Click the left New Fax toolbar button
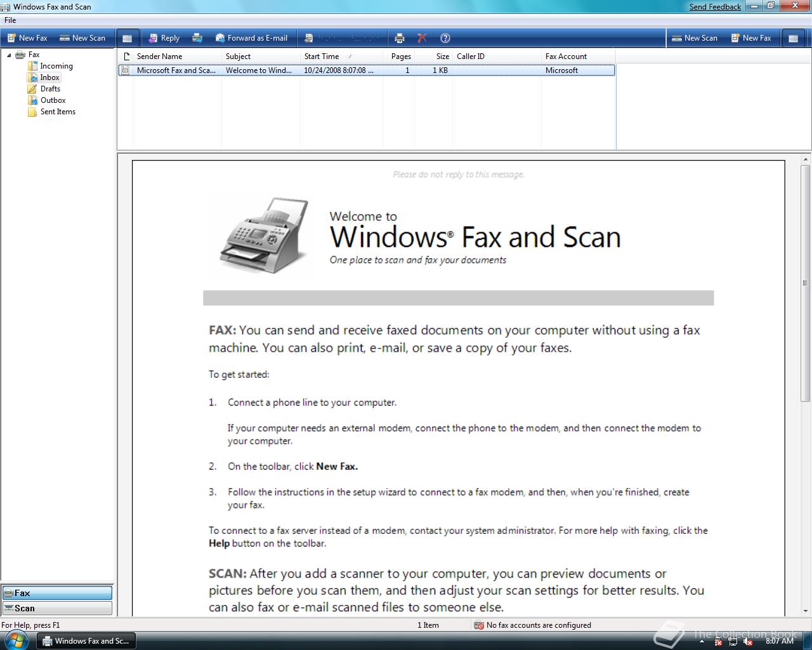 (27, 38)
